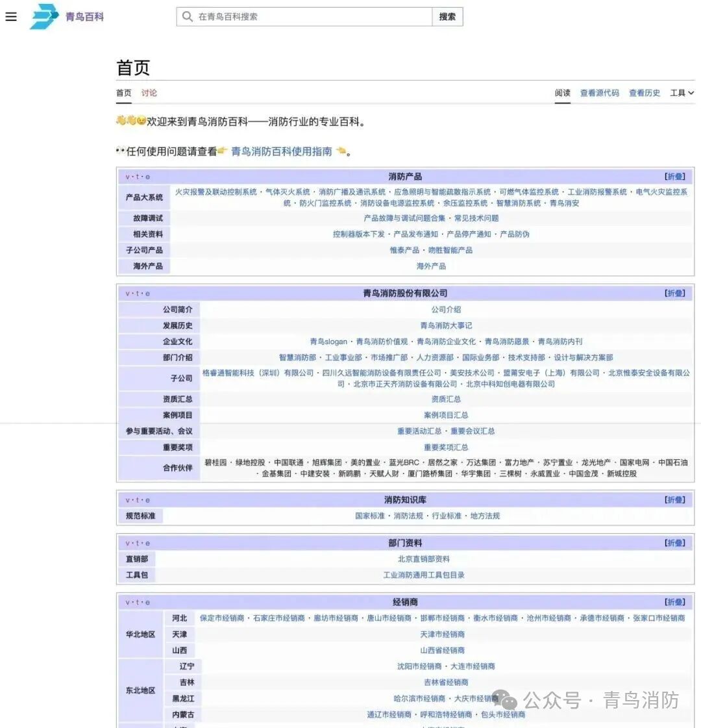Open 智慧消防系统 link
The width and height of the screenshot is (701, 728).
518,203
